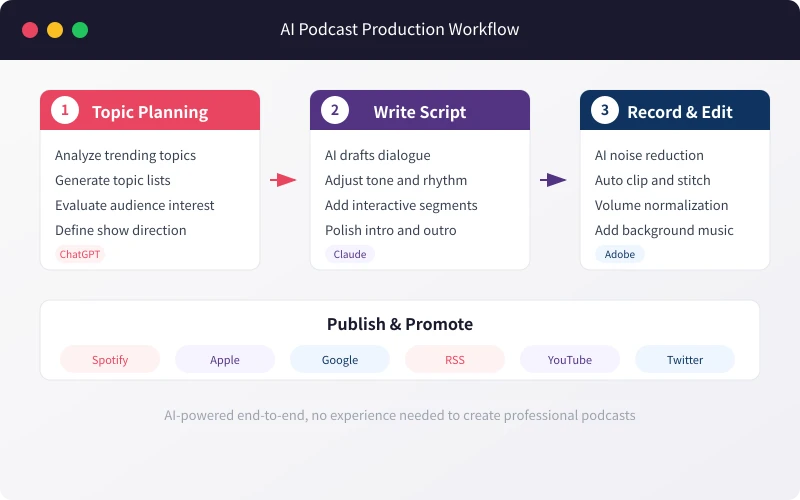Viewport: 800px width, 500px height.
Task: Click the Record & Edit card header
Action: tap(674, 110)
